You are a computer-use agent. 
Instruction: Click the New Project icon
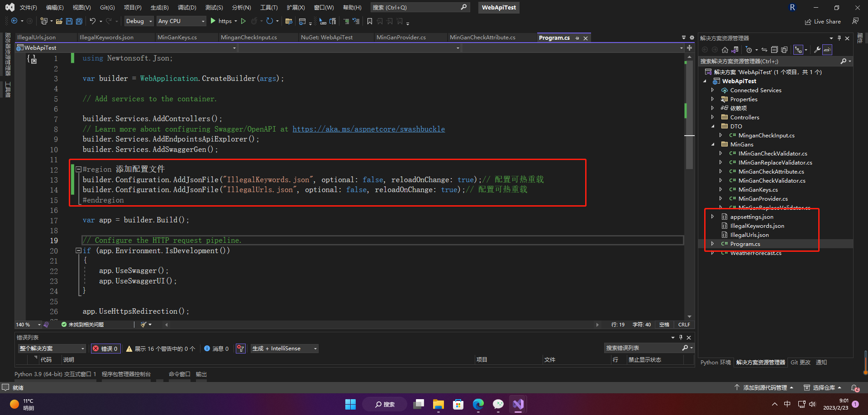tap(44, 21)
